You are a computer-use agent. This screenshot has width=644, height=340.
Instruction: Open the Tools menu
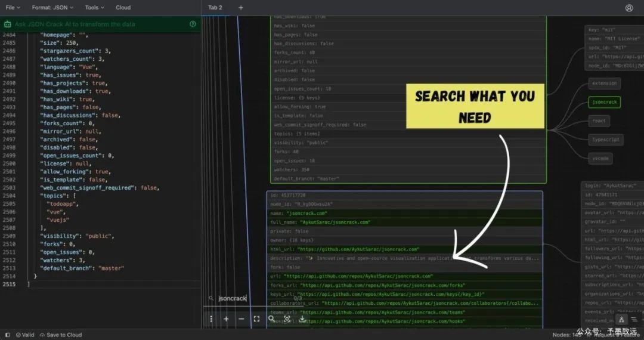pos(94,7)
